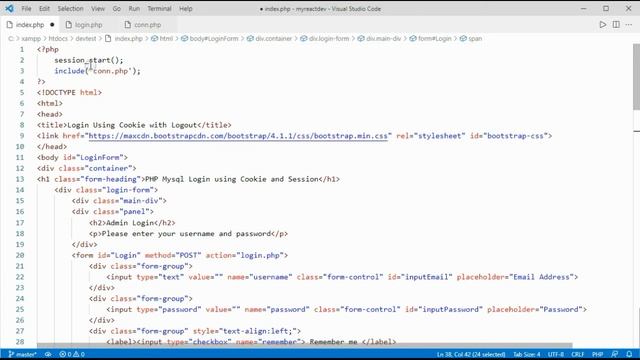The width and height of the screenshot is (640, 360).
Task: Select the PHP language mode
Action: point(598,354)
